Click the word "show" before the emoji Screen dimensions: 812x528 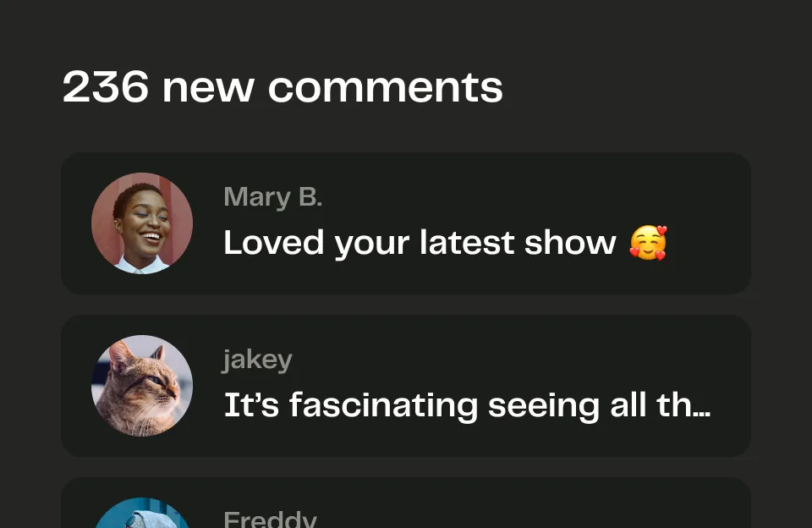pos(570,243)
